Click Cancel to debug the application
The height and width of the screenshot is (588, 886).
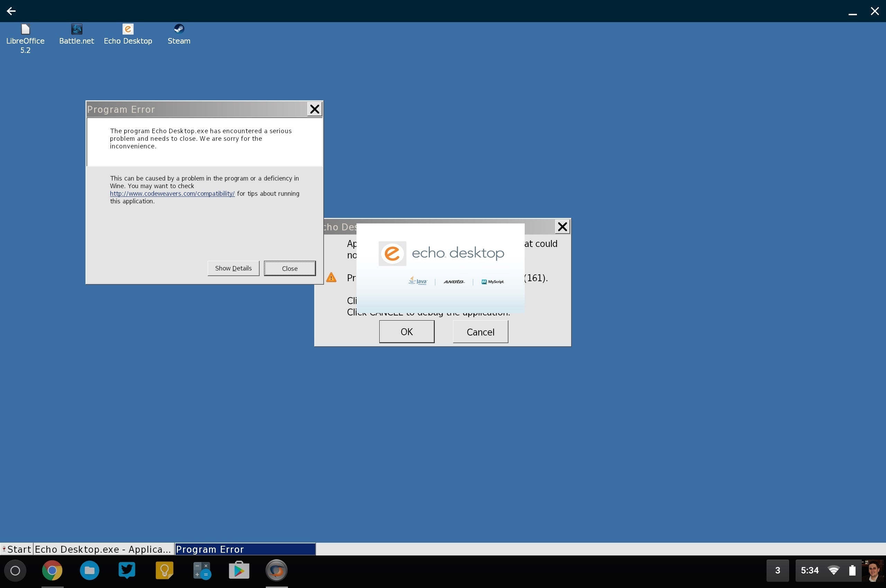(x=480, y=331)
